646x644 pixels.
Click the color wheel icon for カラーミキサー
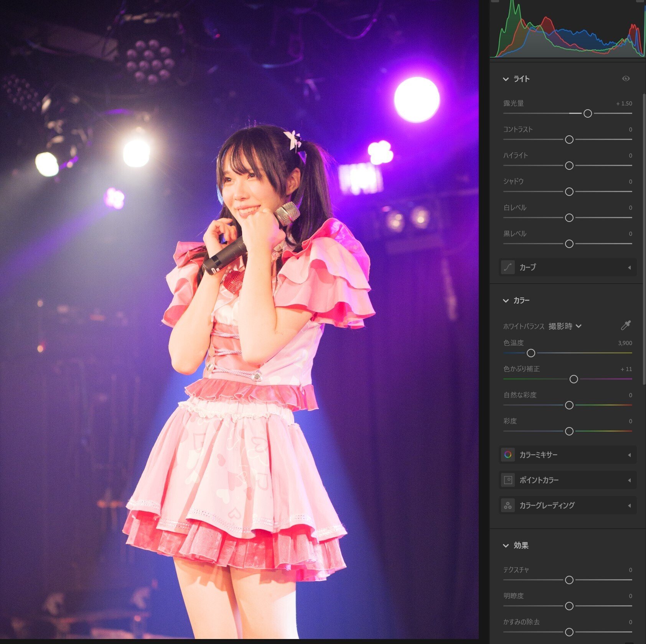[x=508, y=455]
